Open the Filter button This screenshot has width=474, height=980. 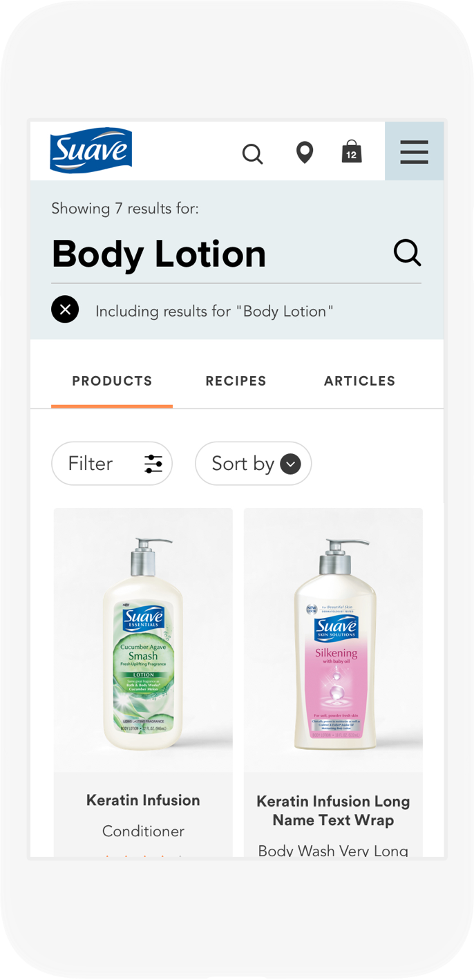[91, 464]
